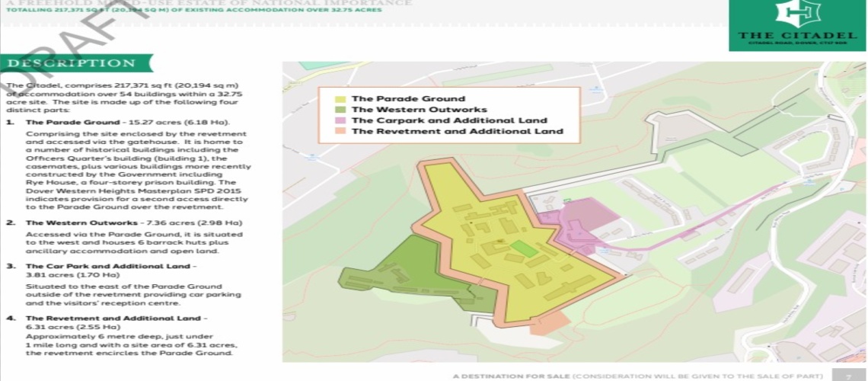Click the page number 7 box
This screenshot has height=381, width=868.
click(857, 376)
